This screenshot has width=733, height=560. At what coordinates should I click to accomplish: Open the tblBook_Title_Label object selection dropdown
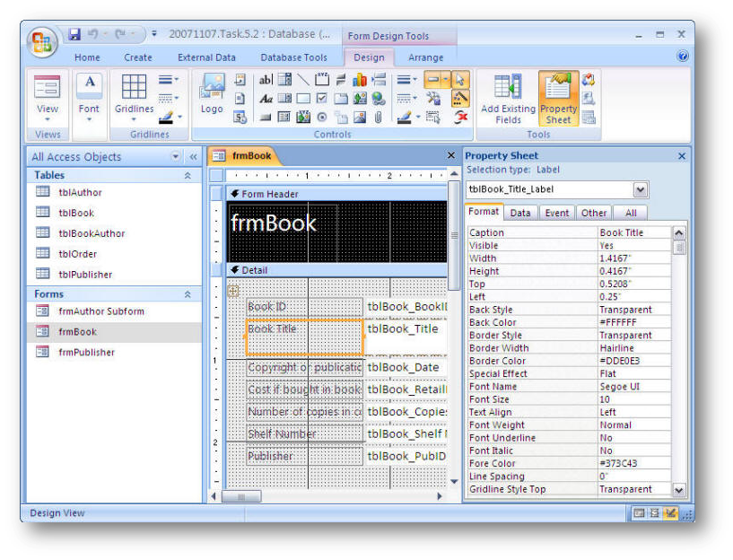click(640, 189)
